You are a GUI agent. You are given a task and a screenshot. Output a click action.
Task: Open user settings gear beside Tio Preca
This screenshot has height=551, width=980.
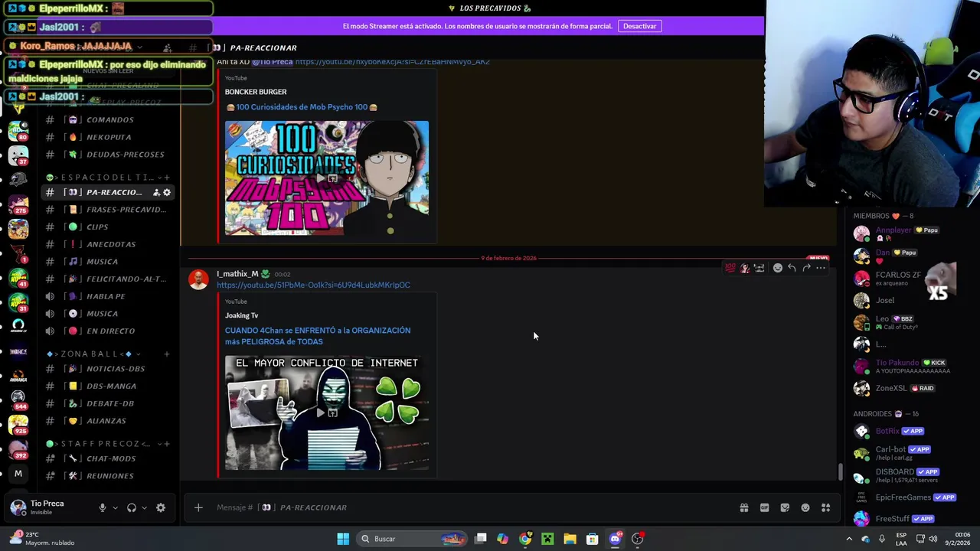[161, 507]
